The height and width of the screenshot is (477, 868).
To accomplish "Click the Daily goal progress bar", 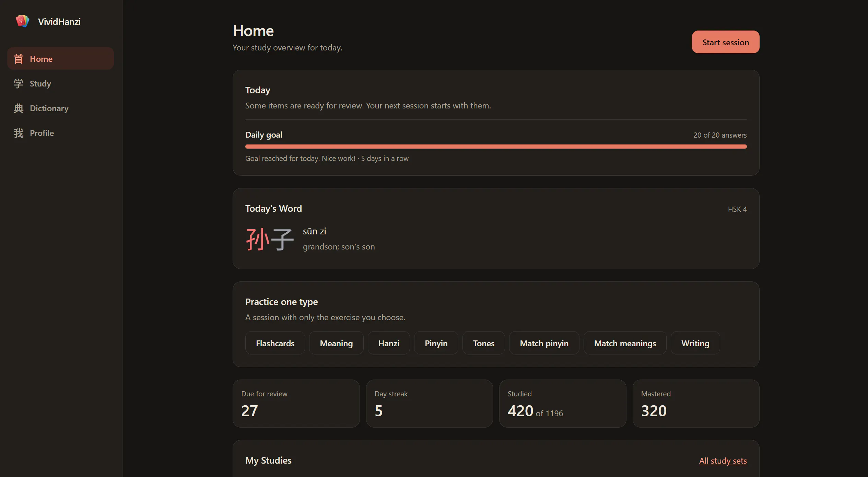I will pos(496,147).
